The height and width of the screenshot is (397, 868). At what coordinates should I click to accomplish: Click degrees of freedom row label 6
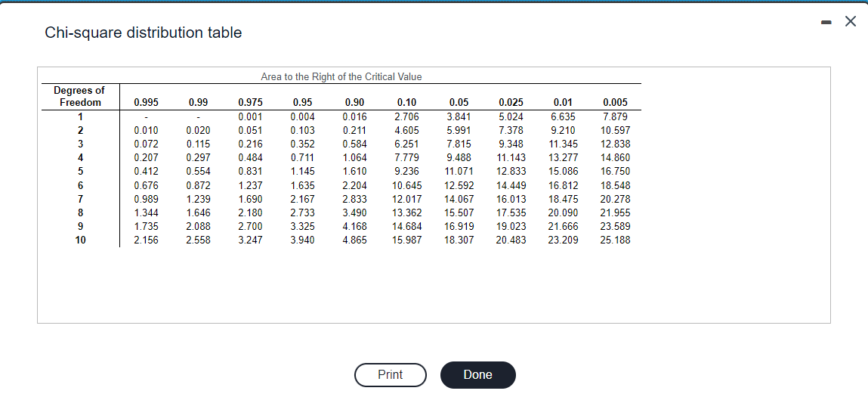click(x=80, y=185)
